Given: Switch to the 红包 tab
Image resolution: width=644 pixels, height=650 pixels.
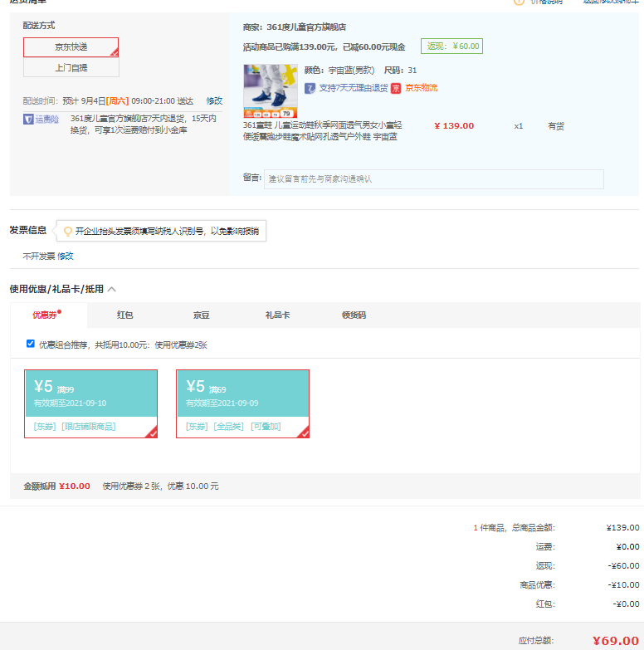Looking at the screenshot, I should [124, 315].
